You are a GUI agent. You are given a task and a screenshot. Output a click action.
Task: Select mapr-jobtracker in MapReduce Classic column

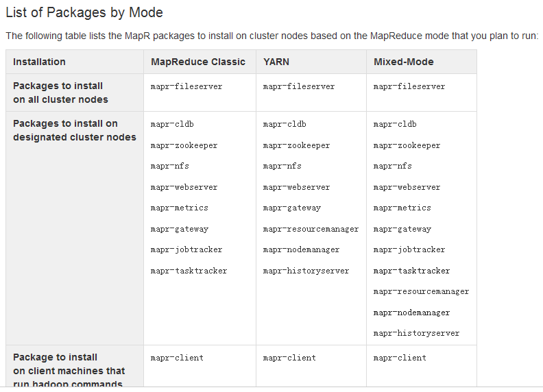click(x=186, y=249)
